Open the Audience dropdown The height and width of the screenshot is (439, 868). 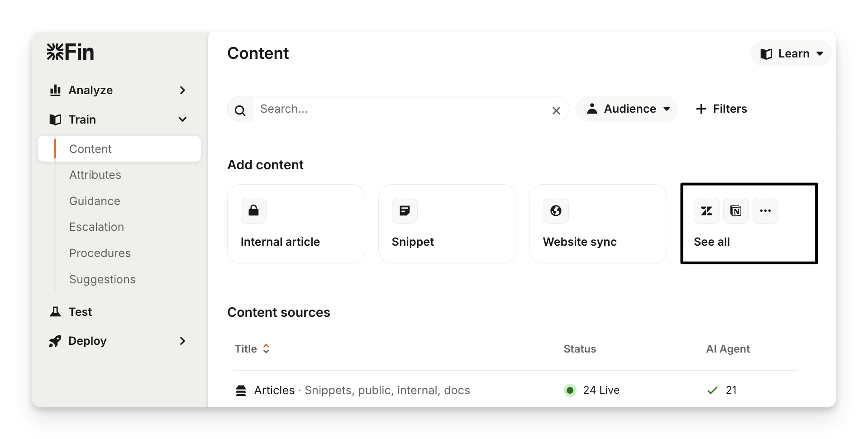coord(627,109)
